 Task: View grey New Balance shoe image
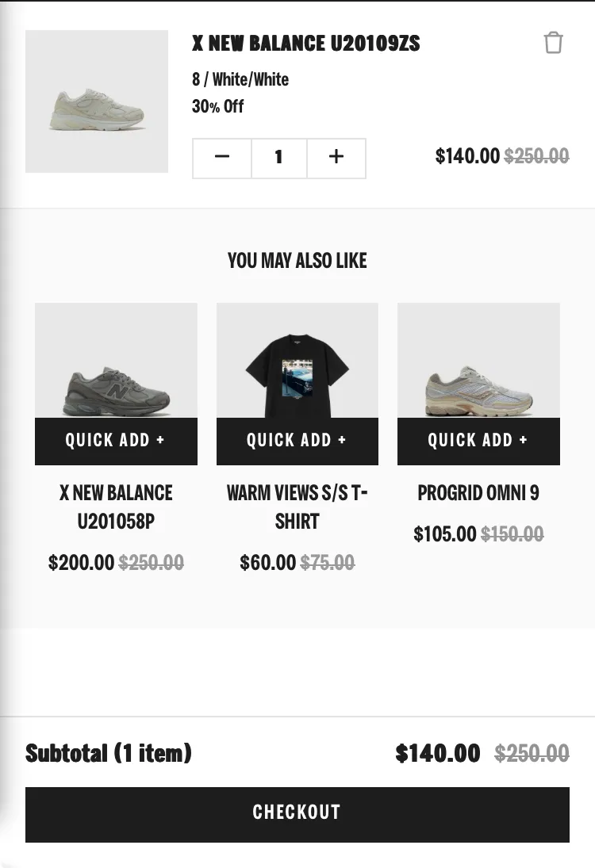click(x=116, y=361)
